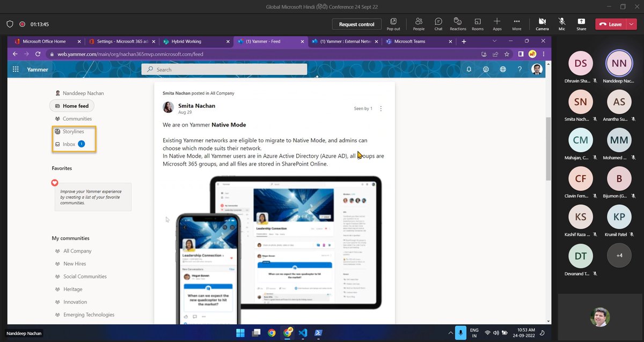The image size is (644, 342).
Task: Open the Yammer app launcher waffle
Action: [16, 69]
